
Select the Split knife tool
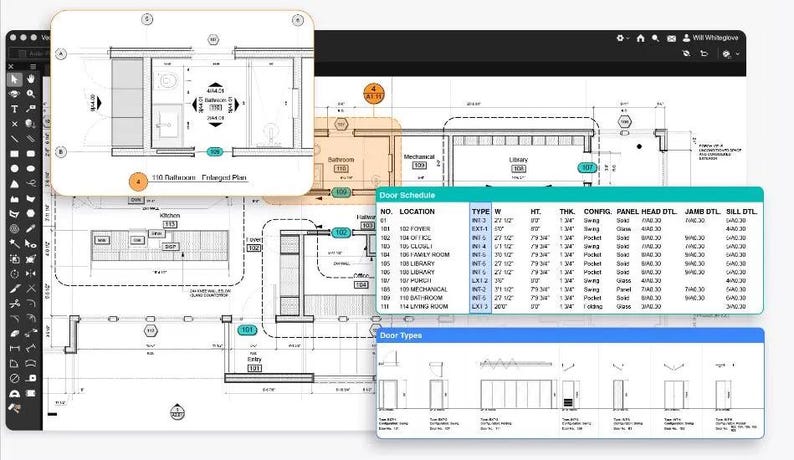(x=14, y=288)
